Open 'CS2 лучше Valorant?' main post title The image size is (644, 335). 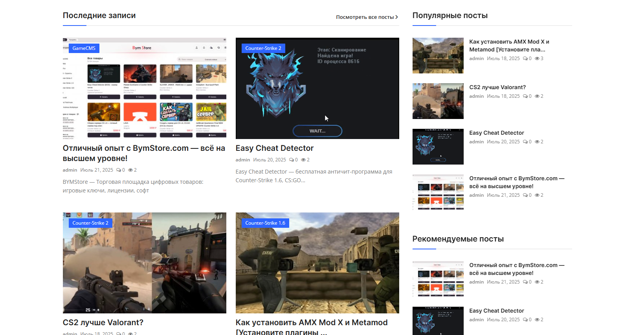103,322
